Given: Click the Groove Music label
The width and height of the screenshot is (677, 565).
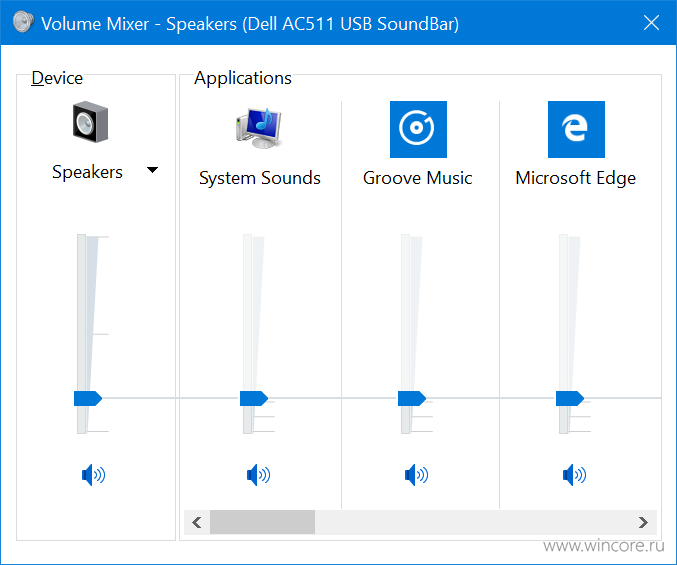Looking at the screenshot, I should click(418, 178).
